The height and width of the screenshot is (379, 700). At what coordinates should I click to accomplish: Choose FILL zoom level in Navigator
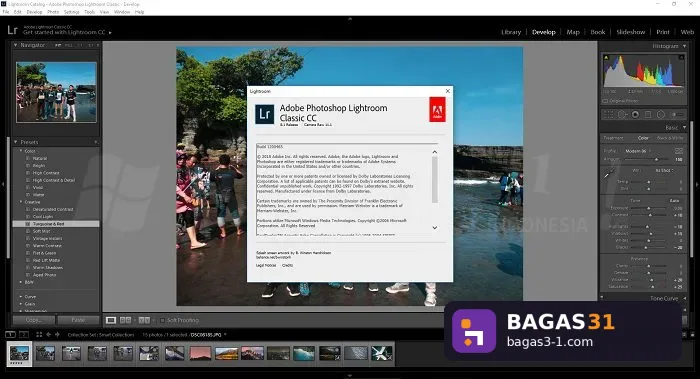click(x=69, y=45)
